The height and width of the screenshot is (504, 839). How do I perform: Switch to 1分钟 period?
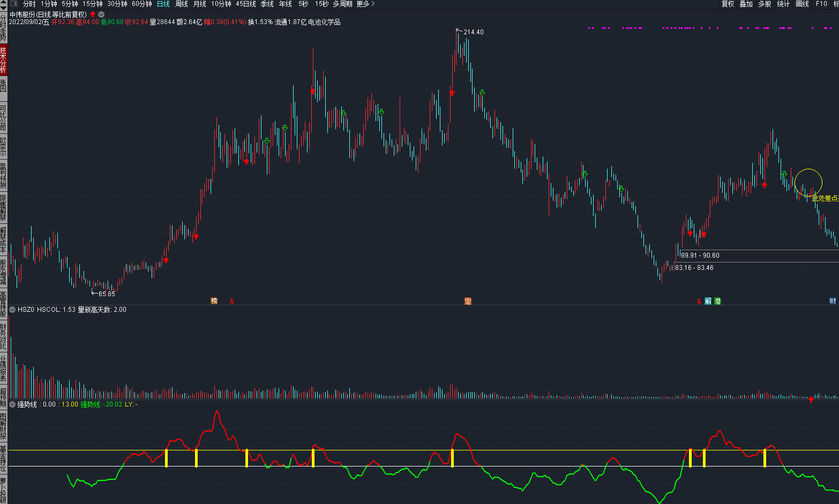click(x=49, y=4)
